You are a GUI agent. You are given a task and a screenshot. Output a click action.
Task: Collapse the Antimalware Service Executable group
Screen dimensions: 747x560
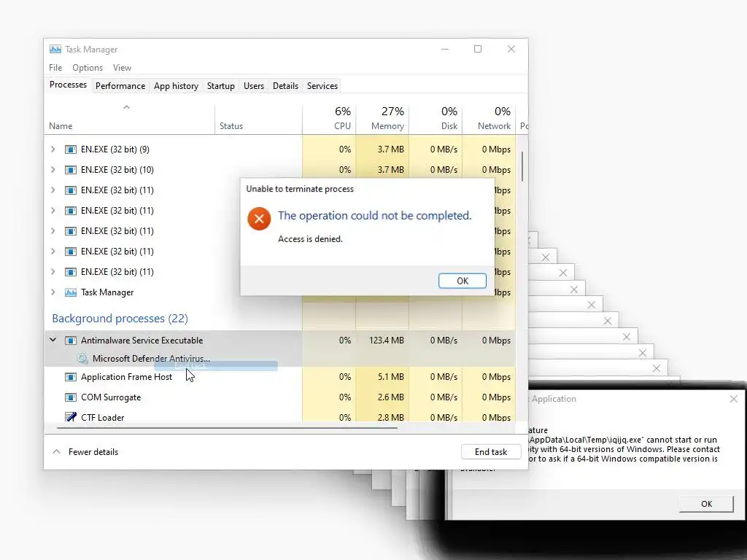click(53, 340)
